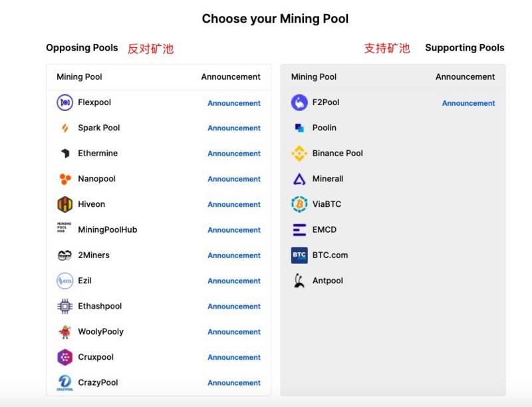Screen dimensions: 532x407
Task: Click the Ezil Announcement link
Action: point(234,281)
